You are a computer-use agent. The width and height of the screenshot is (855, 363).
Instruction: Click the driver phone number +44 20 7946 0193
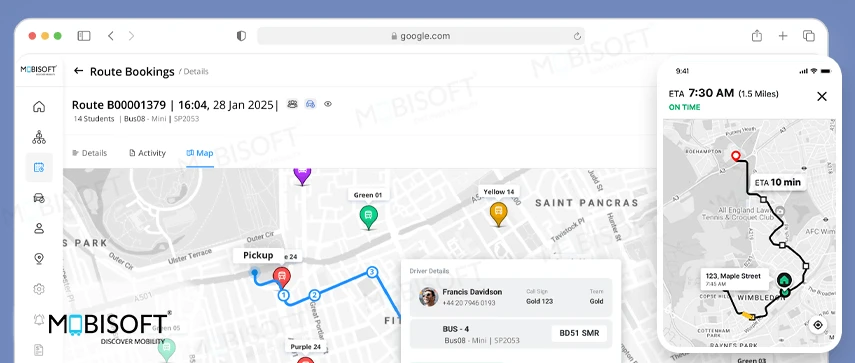coord(469,302)
